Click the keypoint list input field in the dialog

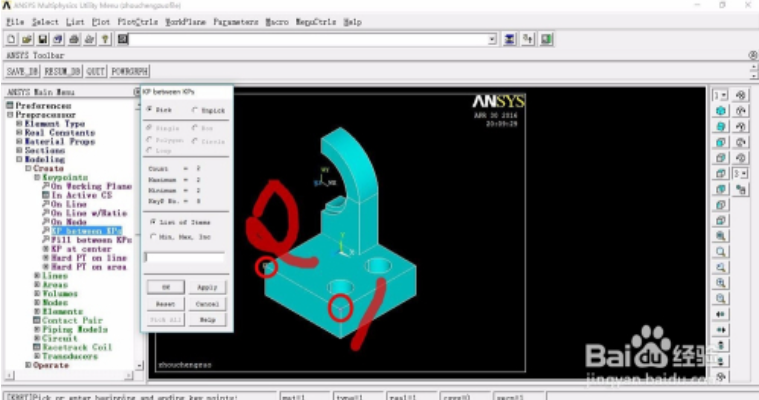[184, 257]
